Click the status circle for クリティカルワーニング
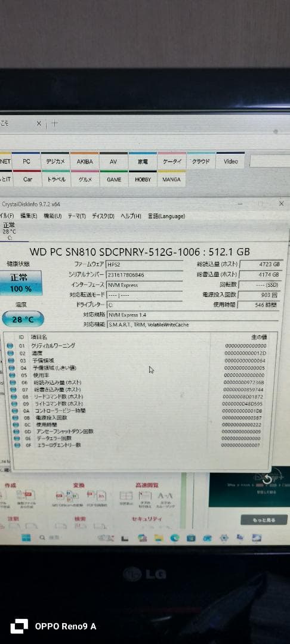The height and width of the screenshot is (644, 290). 10,346
